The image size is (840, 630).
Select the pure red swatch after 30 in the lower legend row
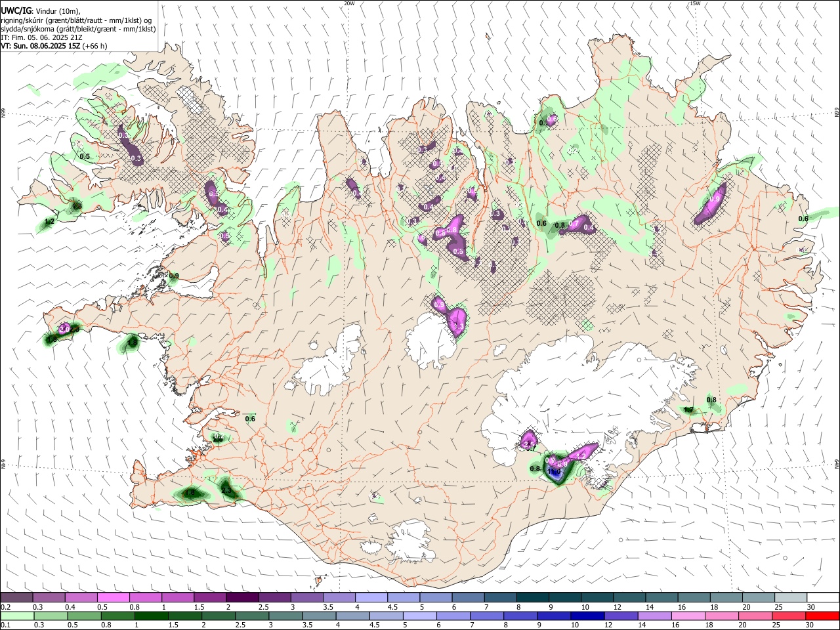click(823, 616)
